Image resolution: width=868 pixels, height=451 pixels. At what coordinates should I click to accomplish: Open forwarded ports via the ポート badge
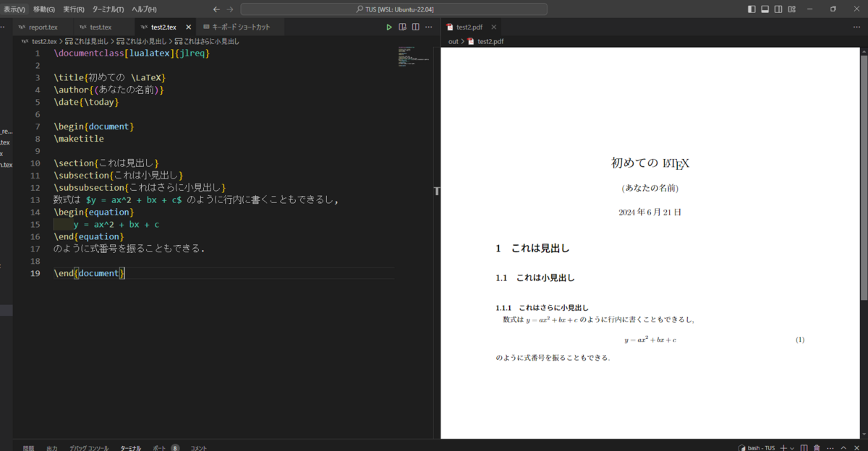click(161, 447)
